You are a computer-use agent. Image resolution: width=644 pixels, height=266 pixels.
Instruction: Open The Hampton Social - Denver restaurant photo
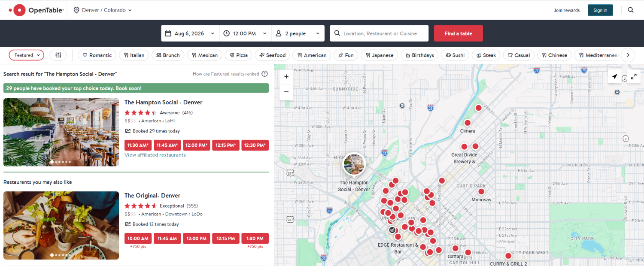(61, 132)
